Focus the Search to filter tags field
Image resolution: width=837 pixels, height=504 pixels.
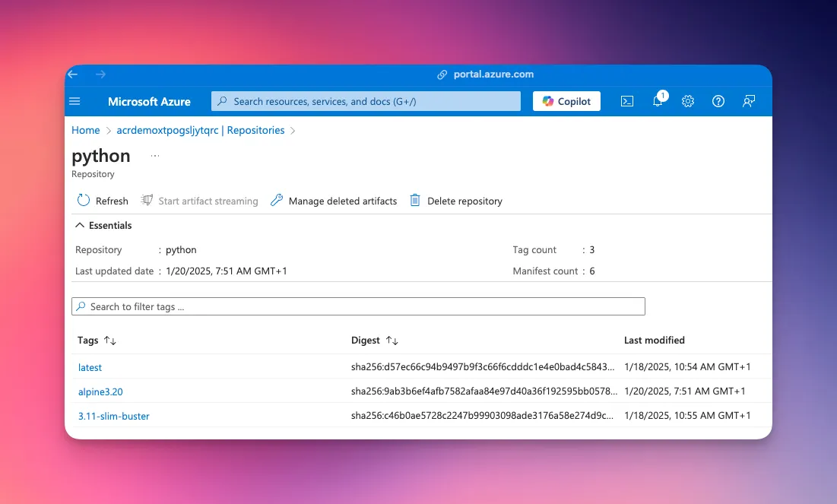pyautogui.click(x=358, y=306)
